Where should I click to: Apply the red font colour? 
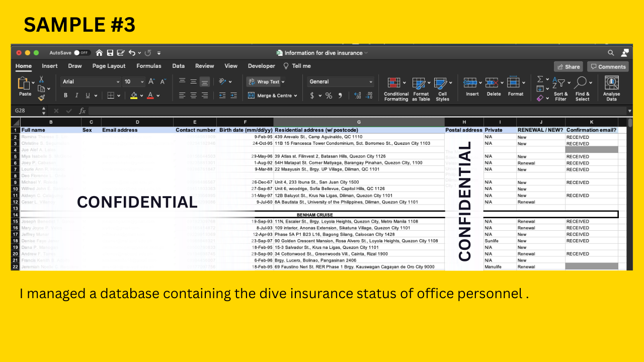tap(150, 96)
